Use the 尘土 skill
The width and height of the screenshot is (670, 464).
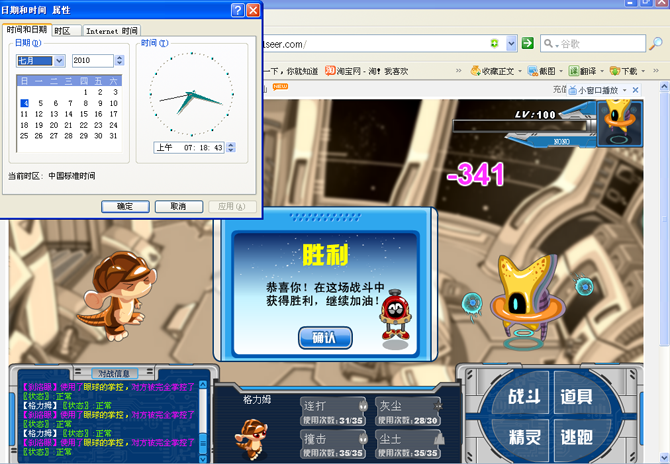tap(408, 444)
